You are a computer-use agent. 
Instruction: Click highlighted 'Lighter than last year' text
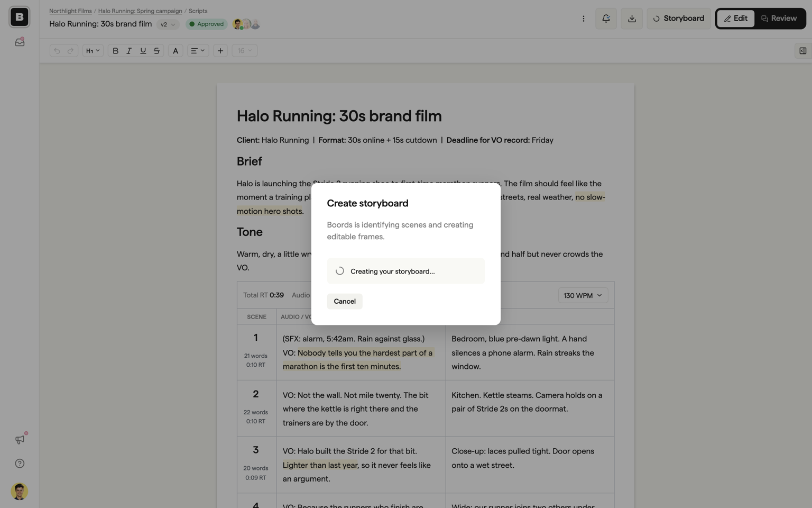click(x=320, y=465)
